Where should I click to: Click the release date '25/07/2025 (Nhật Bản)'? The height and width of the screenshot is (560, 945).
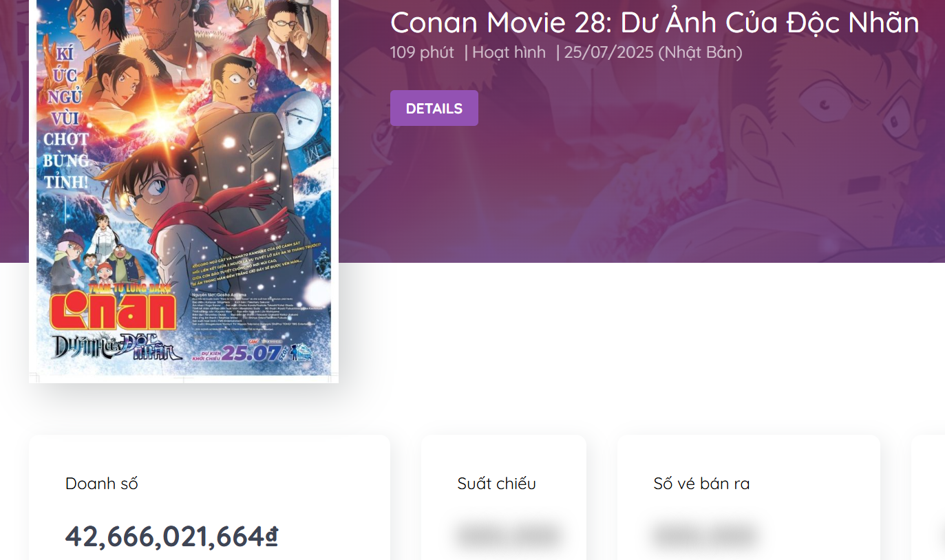pyautogui.click(x=652, y=52)
